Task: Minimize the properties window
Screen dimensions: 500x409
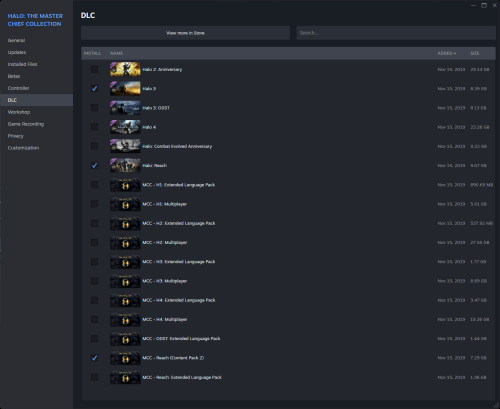Action: point(473,5)
